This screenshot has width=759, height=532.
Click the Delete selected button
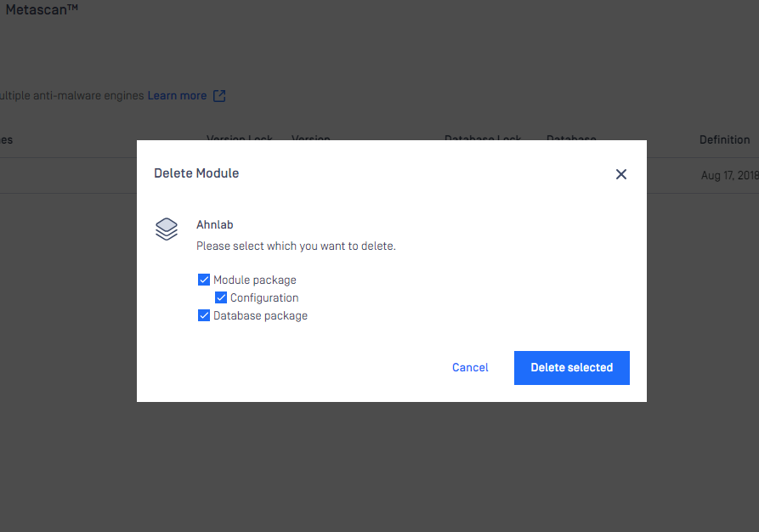(572, 368)
